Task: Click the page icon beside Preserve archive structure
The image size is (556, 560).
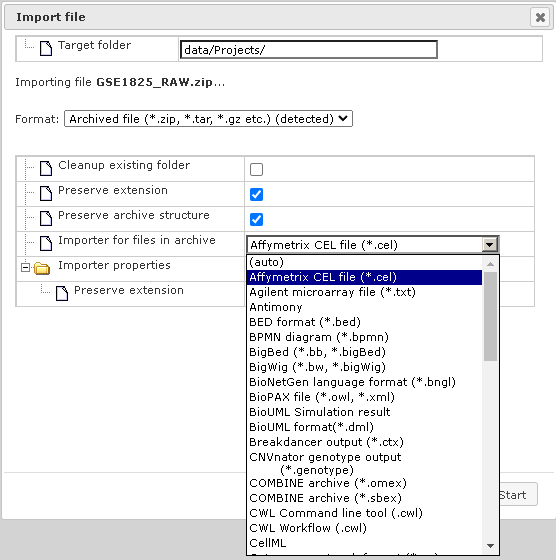Action: tap(46, 218)
